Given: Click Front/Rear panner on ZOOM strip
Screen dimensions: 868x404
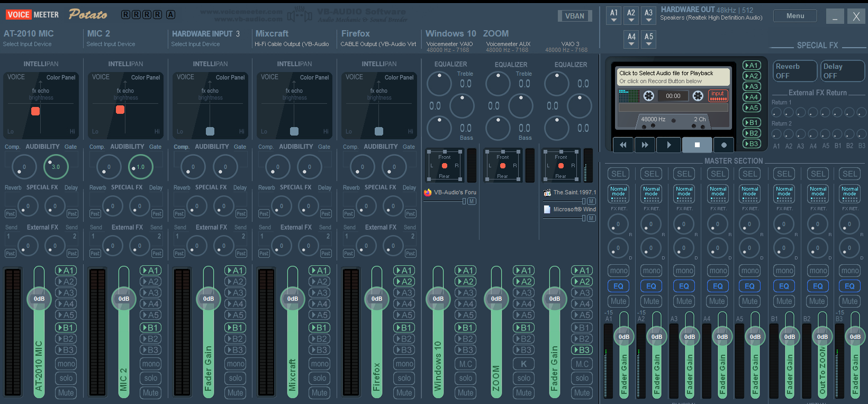Looking at the screenshot, I should pyautogui.click(x=503, y=165).
